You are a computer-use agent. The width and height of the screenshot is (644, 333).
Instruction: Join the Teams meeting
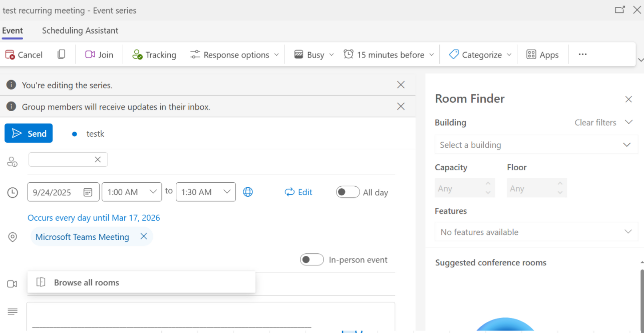(99, 55)
